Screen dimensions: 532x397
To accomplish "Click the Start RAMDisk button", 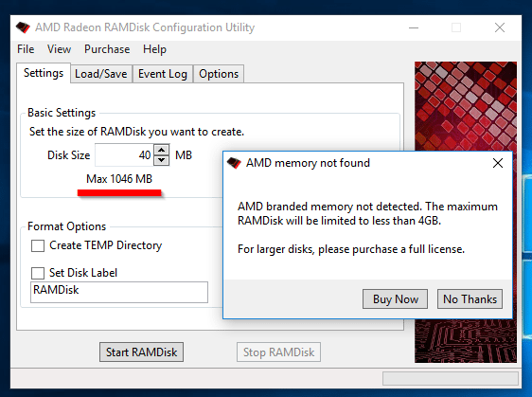I will 141,352.
